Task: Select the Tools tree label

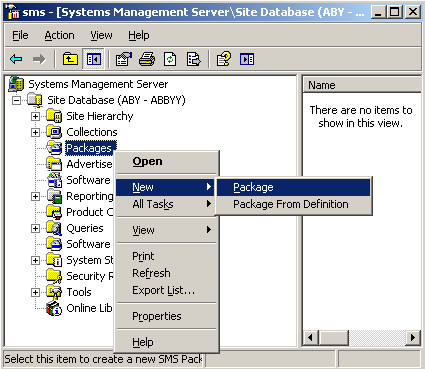Action: 79,292
